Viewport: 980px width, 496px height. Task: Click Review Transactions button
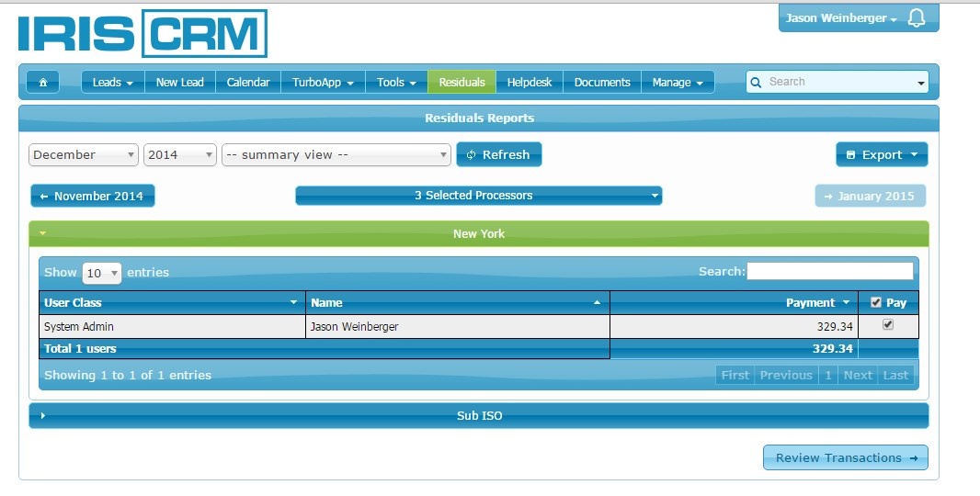click(x=845, y=457)
